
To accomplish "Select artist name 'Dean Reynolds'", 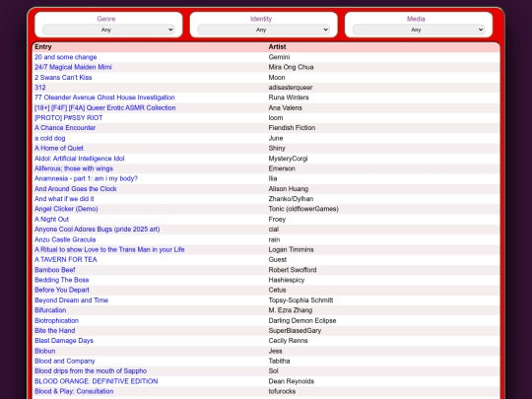I will pos(291,381).
